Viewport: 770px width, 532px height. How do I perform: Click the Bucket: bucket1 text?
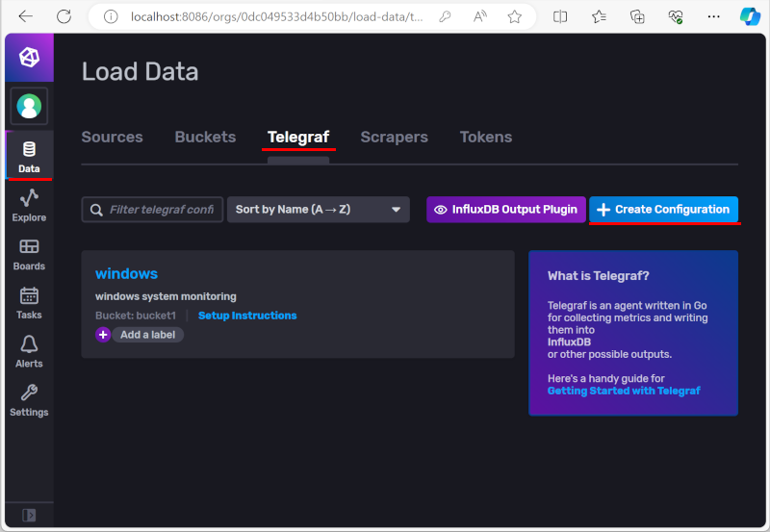136,316
